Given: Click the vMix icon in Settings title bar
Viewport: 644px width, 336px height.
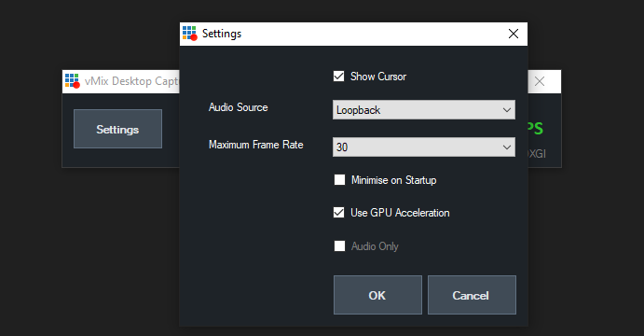Looking at the screenshot, I should pos(190,34).
